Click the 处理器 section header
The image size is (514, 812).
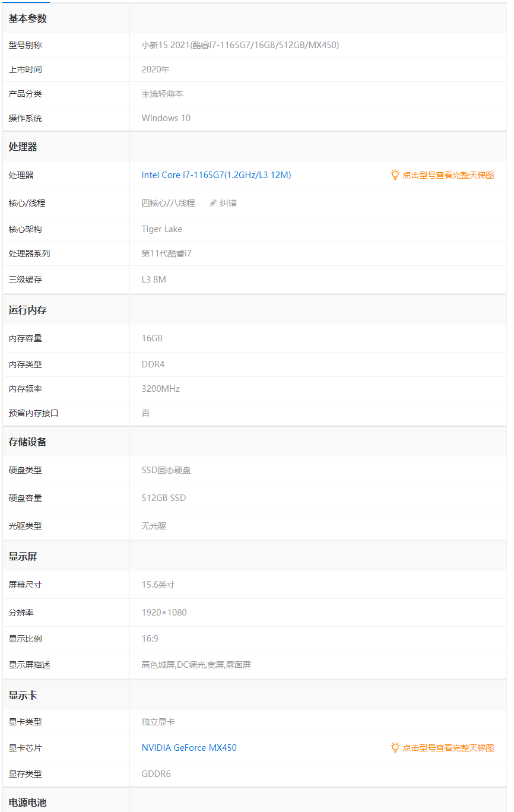click(23, 147)
